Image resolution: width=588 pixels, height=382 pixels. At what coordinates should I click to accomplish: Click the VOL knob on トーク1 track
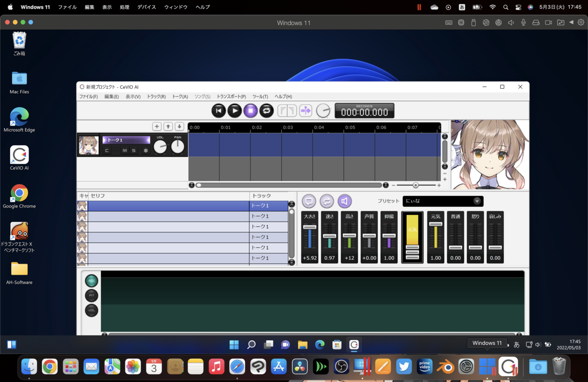160,146
